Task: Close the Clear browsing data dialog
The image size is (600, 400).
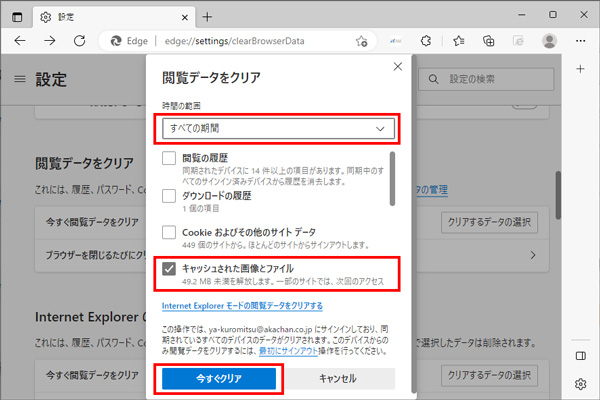Action: coord(398,67)
